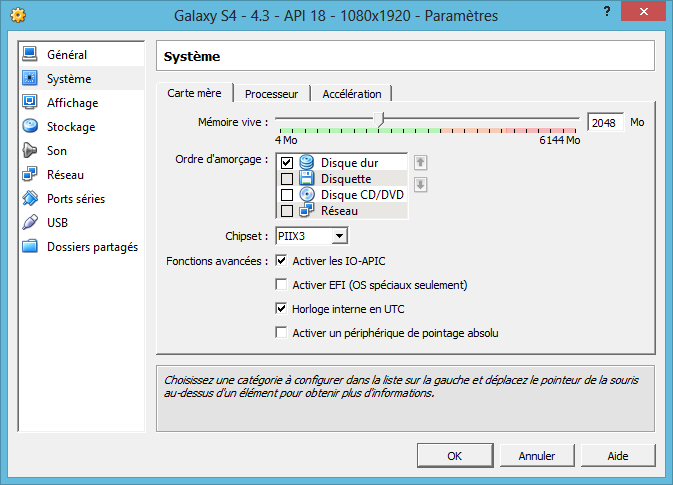Check Réseau in boot order list
The image size is (673, 485).
click(x=287, y=211)
